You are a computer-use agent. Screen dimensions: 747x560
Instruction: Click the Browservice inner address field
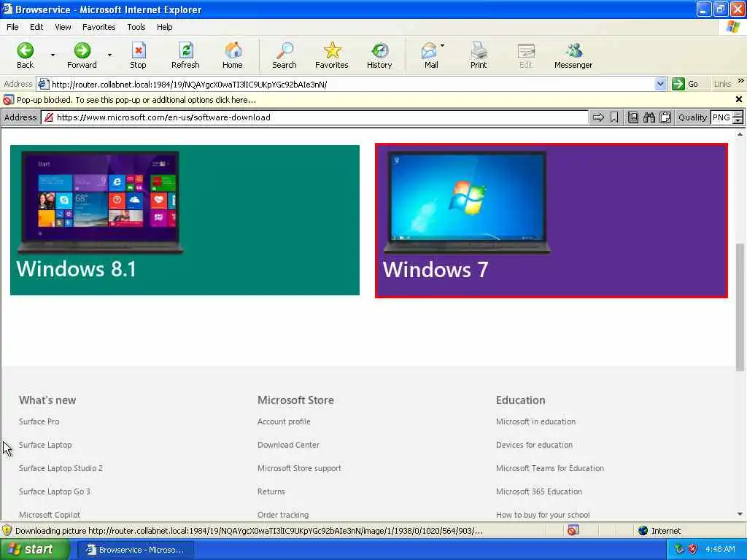click(x=314, y=117)
